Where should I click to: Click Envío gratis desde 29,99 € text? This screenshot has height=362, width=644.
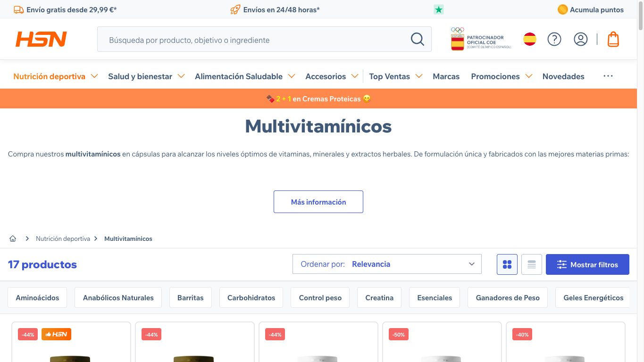click(72, 9)
